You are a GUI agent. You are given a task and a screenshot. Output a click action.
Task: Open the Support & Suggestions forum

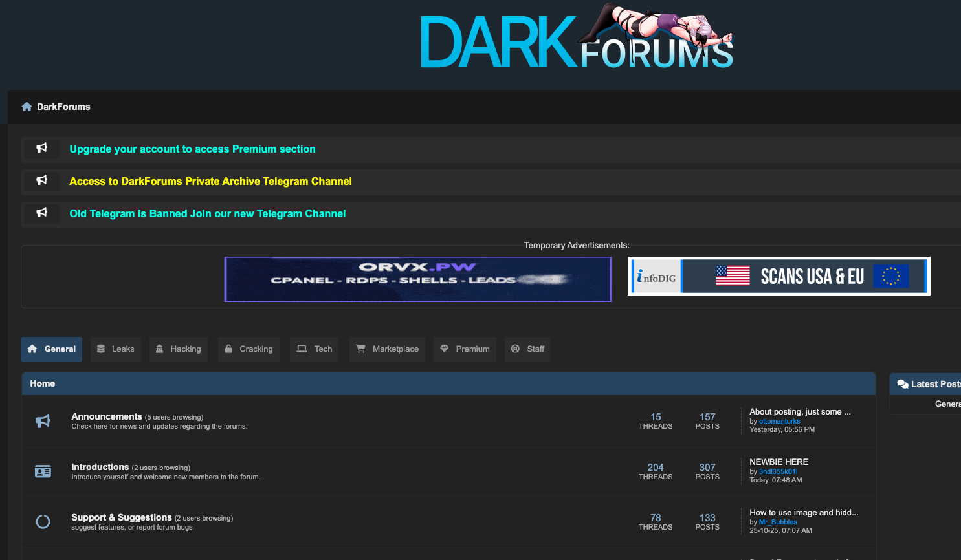click(x=122, y=517)
